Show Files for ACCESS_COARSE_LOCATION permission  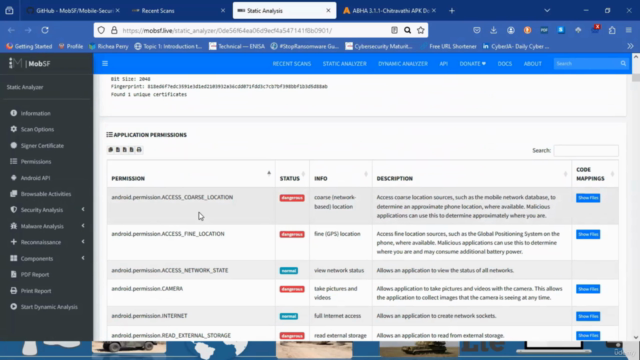pyautogui.click(x=588, y=198)
